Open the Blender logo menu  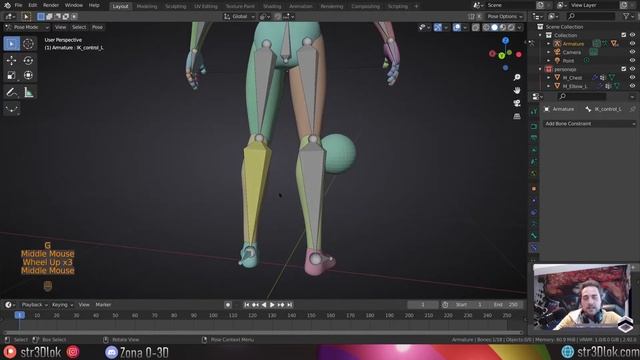(7, 5)
